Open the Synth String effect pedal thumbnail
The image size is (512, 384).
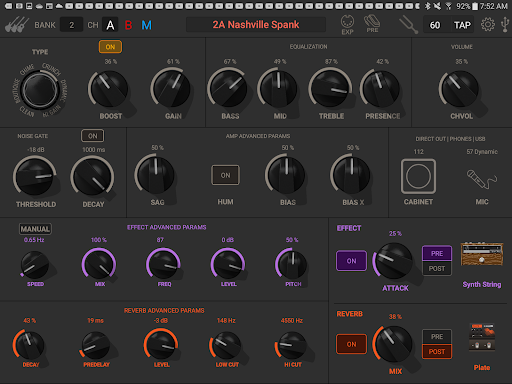tap(482, 254)
